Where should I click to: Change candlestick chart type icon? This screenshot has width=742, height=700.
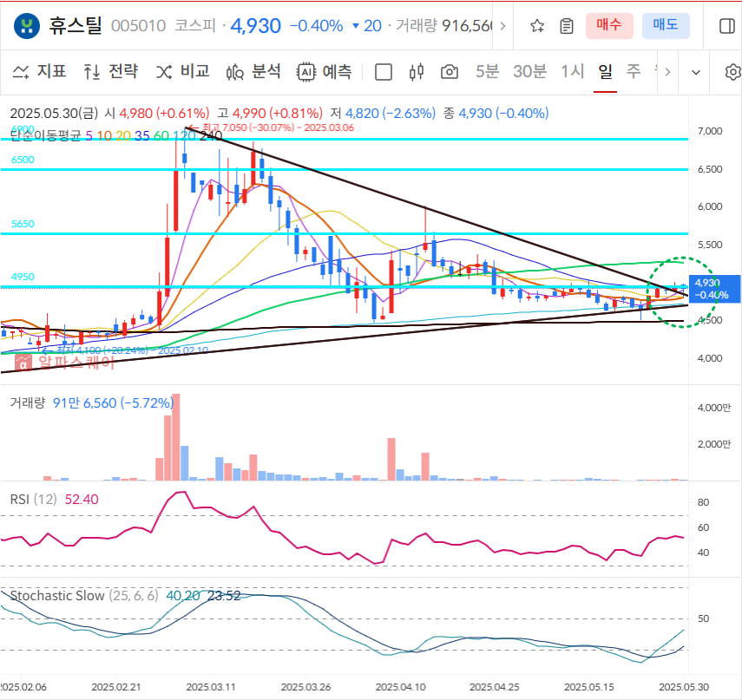[417, 72]
